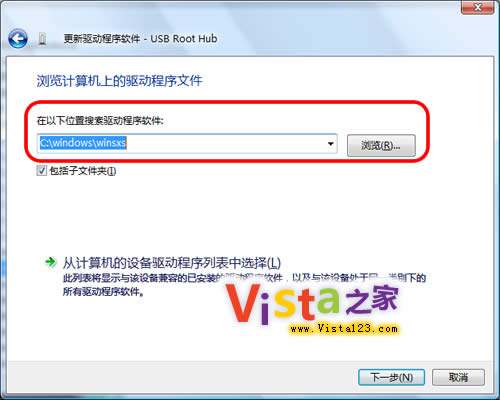This screenshot has height=400, width=500.
Task: Click the 在以下位置搜索驱动程序软件 label
Action: [x=100, y=121]
